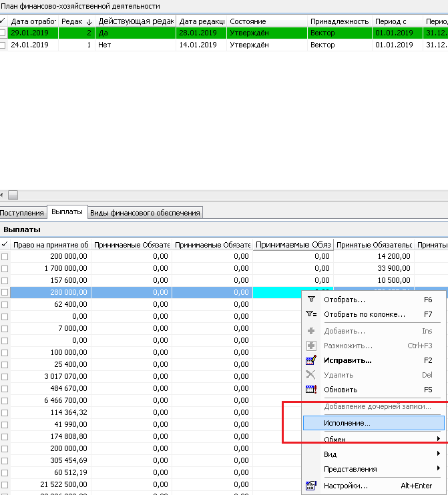Open the Виды финансового обеспечения tab
The width and height of the screenshot is (448, 495).
[x=145, y=213]
